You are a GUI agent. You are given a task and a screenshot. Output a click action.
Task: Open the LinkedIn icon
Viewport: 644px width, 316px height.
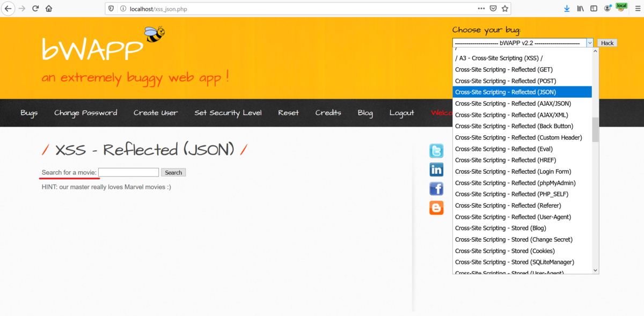436,170
